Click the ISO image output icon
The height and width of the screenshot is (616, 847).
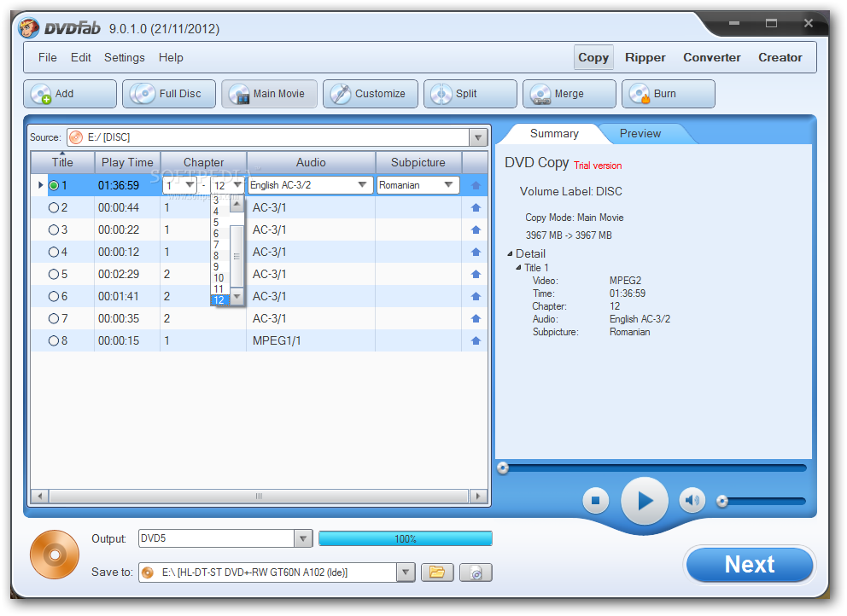[x=476, y=572]
